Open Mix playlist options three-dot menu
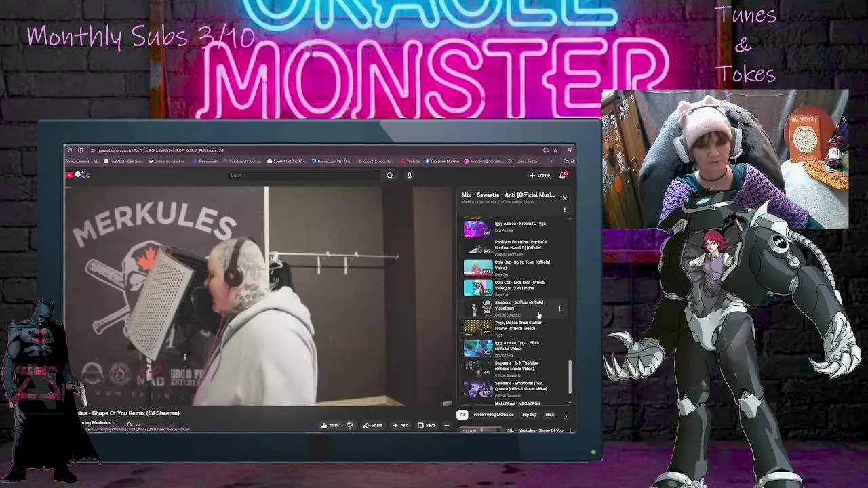868x488 pixels. pos(564,210)
